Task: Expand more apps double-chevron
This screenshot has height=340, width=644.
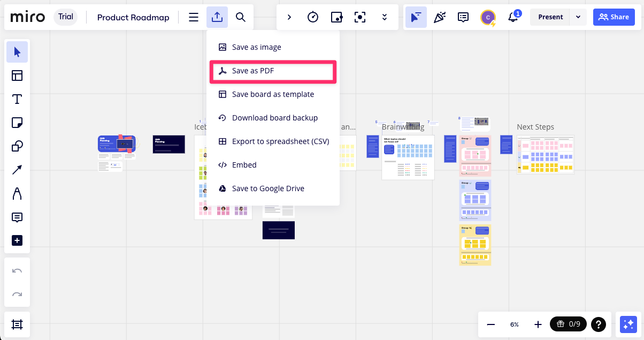Action: tap(385, 17)
